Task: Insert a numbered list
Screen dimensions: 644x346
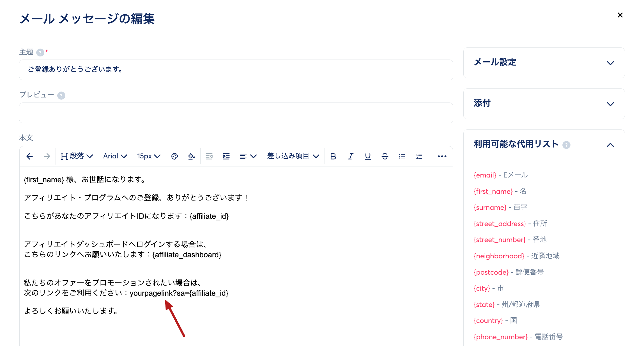Action: pos(419,156)
